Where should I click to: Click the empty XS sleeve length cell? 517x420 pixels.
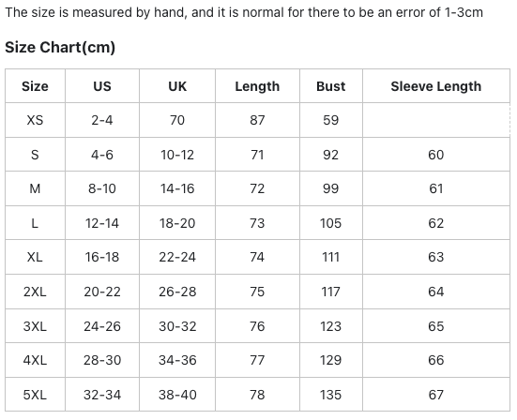pos(436,120)
